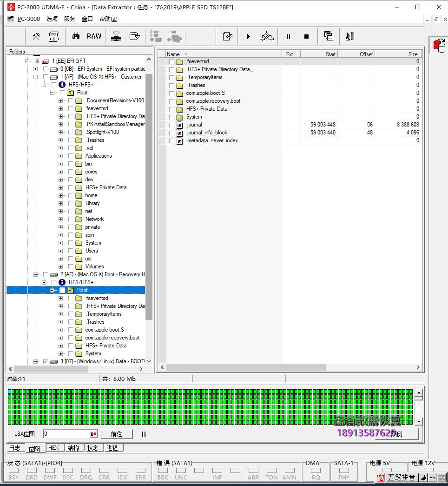This screenshot has width=448, height=486.
Task: Sort by the Size column header
Action: point(398,54)
